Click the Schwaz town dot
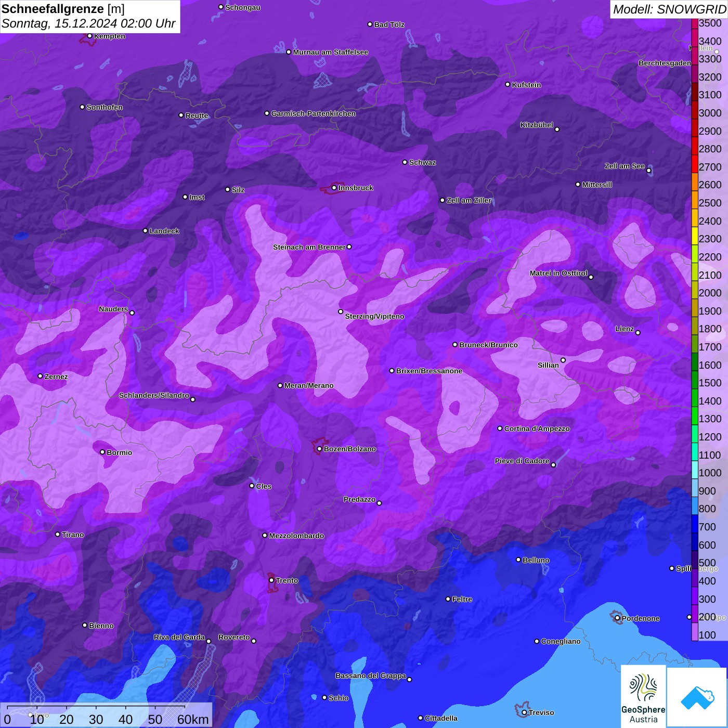The height and width of the screenshot is (728, 728). click(x=405, y=162)
